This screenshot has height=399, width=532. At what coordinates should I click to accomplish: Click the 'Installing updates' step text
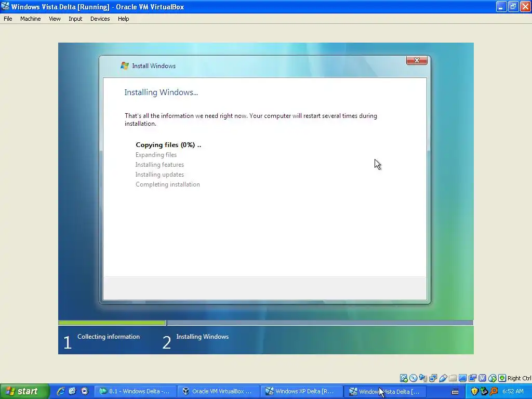(159, 175)
